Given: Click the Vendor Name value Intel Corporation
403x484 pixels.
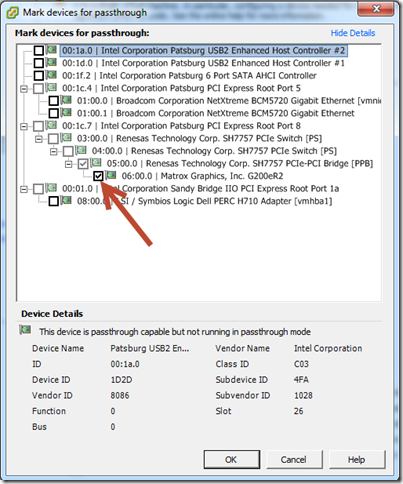Looking at the screenshot, I should coord(328,348).
